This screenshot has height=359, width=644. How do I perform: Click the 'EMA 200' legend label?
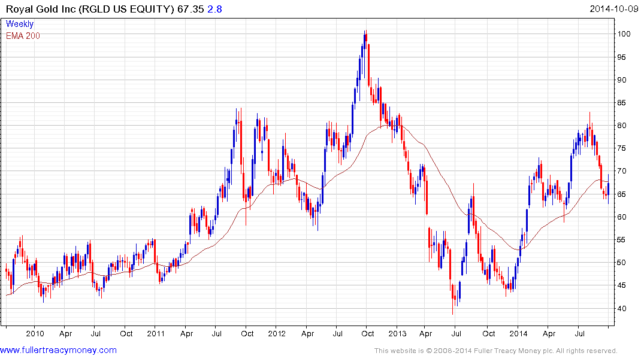pos(23,36)
